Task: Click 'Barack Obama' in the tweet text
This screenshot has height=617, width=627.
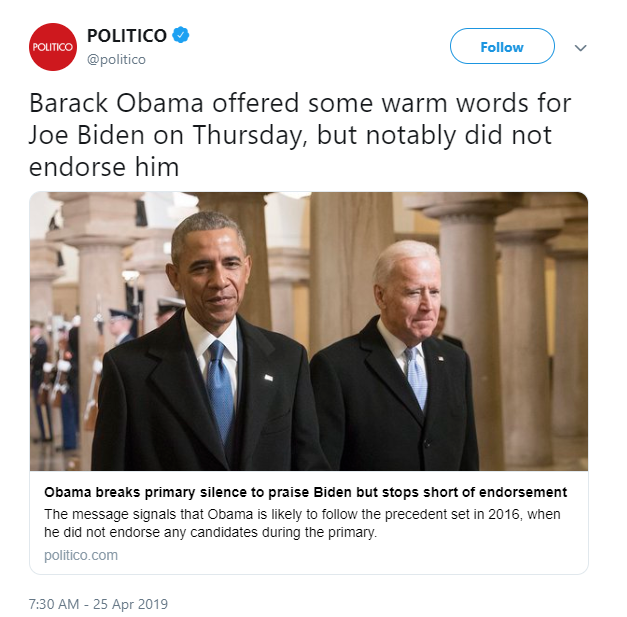Action: click(x=116, y=103)
